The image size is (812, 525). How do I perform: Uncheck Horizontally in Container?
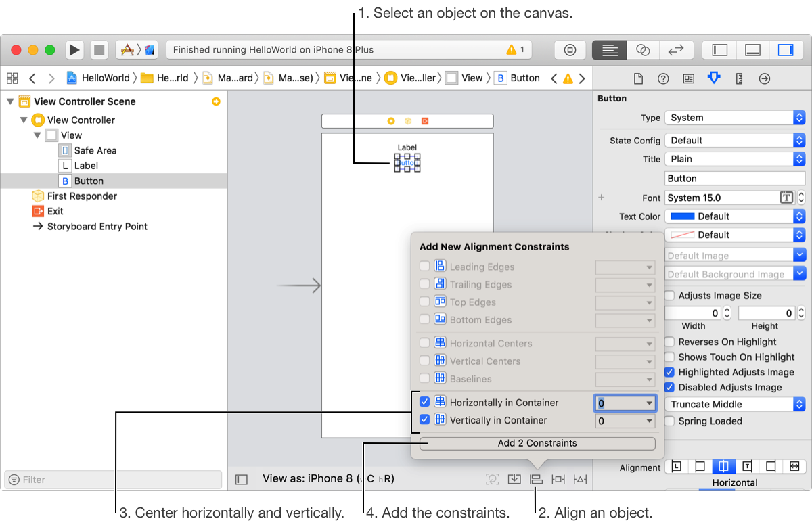[424, 403]
